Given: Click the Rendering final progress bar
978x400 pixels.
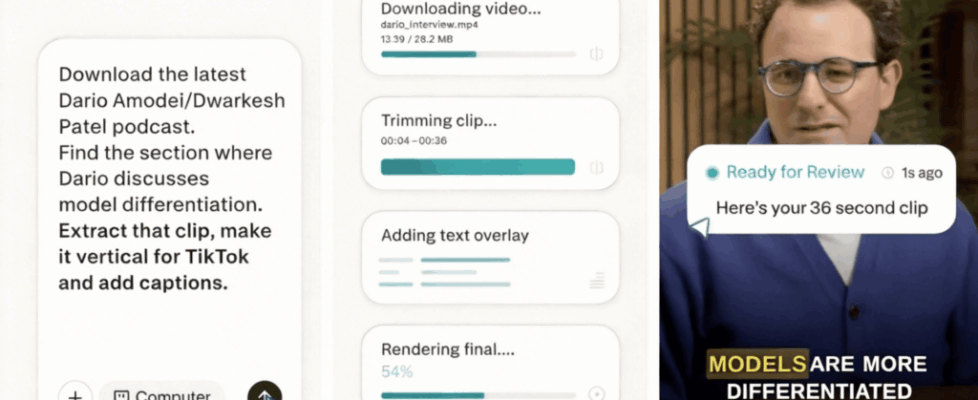Looking at the screenshot, I should click(x=478, y=395).
